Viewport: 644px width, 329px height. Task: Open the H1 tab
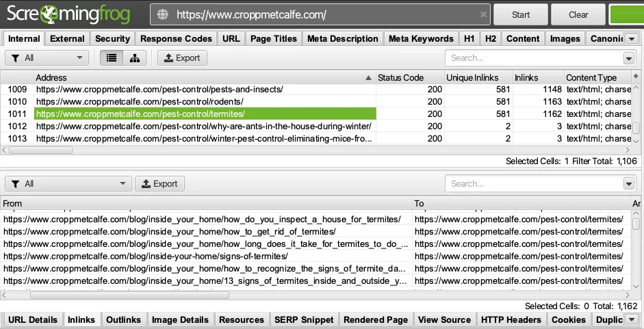[469, 38]
